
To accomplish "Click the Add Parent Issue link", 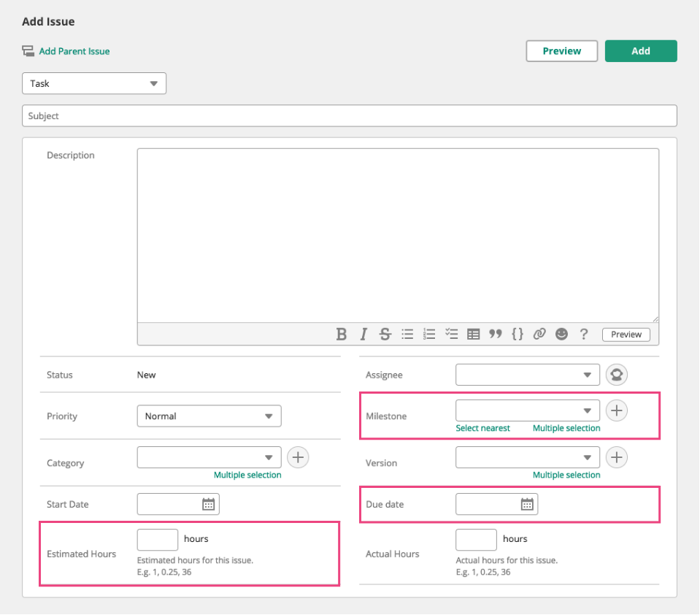I will 74,51.
